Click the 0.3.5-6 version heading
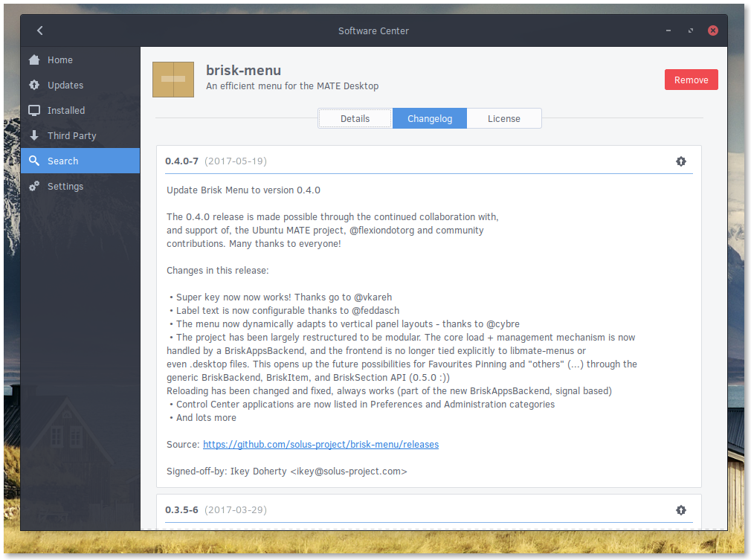This screenshot has width=751, height=560. coord(181,509)
